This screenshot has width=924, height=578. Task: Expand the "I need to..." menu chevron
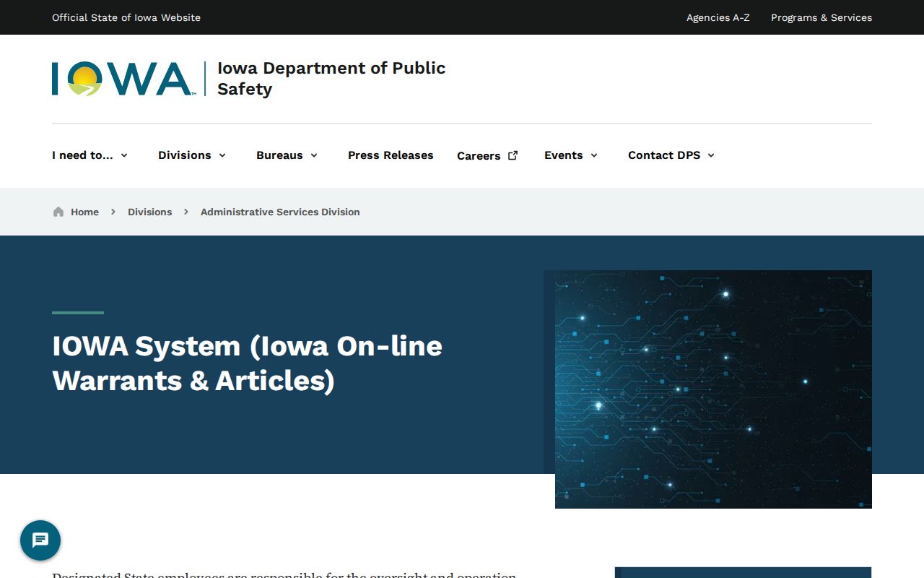point(124,155)
